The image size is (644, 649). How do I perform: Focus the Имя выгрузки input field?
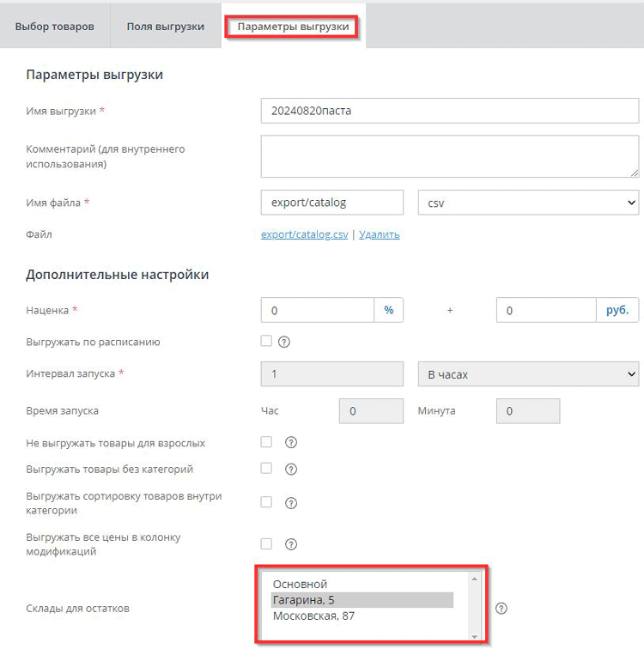[450, 111]
